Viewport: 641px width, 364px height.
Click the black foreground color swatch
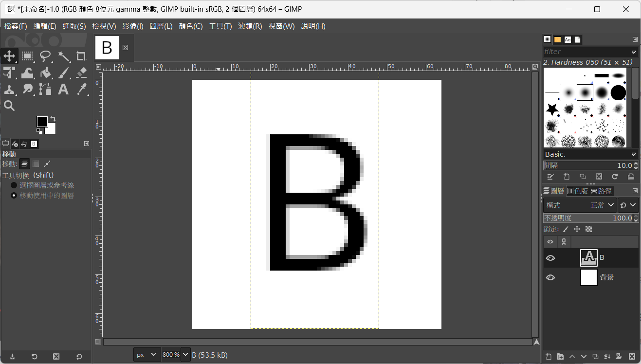pyautogui.click(x=42, y=122)
